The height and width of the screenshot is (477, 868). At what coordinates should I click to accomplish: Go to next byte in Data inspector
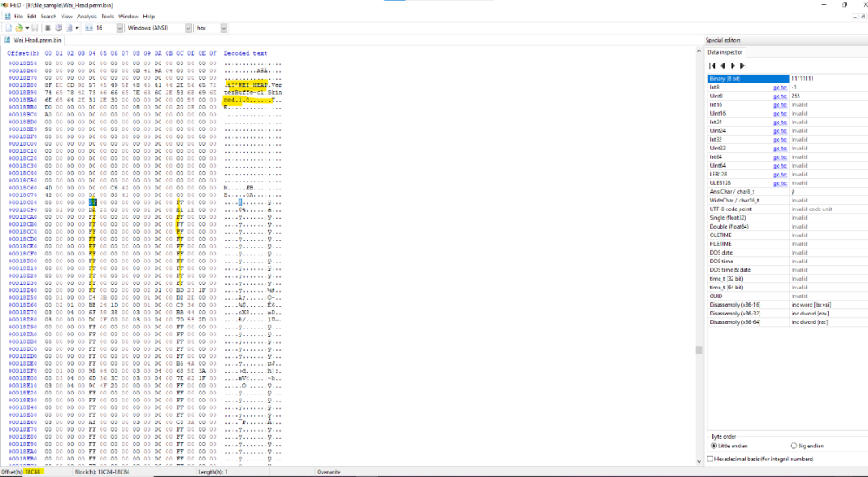coord(733,65)
